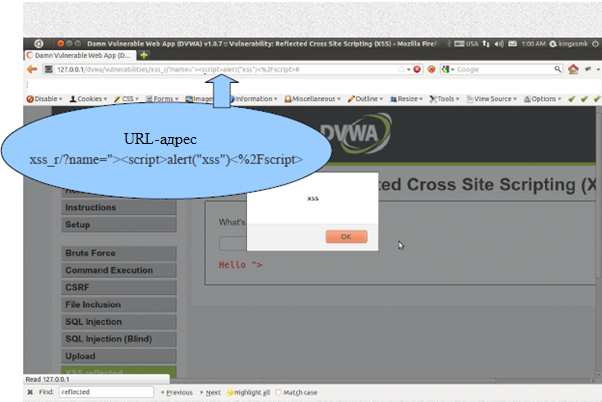The height and width of the screenshot is (402, 602).
Task: Select the Damn Vulnerable Web App tab
Action: click(82, 55)
